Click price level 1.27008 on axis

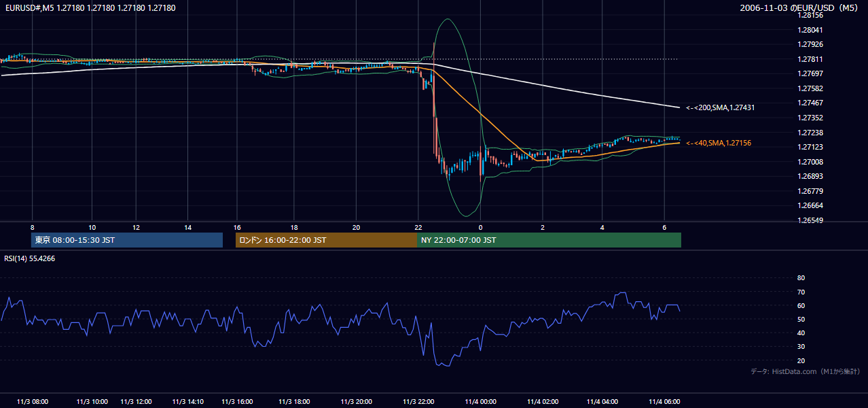(x=810, y=162)
